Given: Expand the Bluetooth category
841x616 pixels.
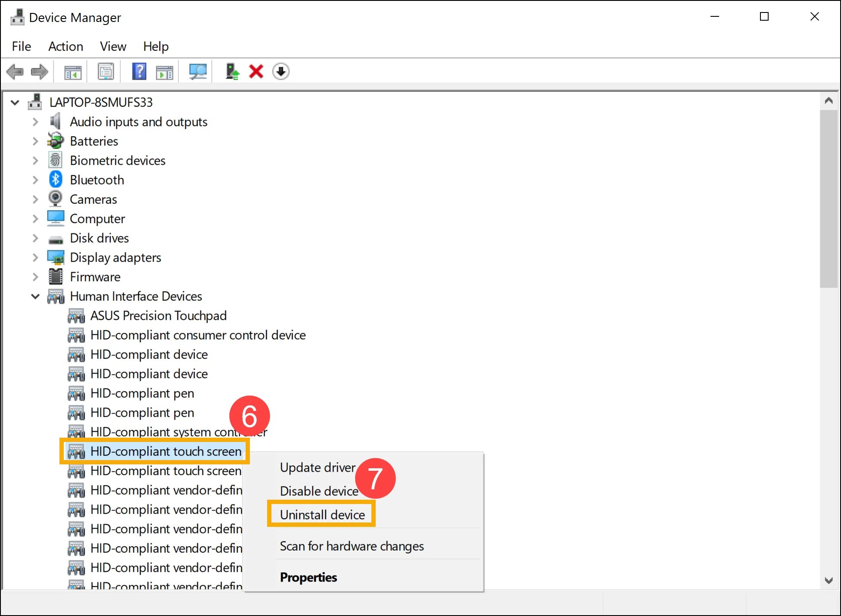Looking at the screenshot, I should coord(35,180).
